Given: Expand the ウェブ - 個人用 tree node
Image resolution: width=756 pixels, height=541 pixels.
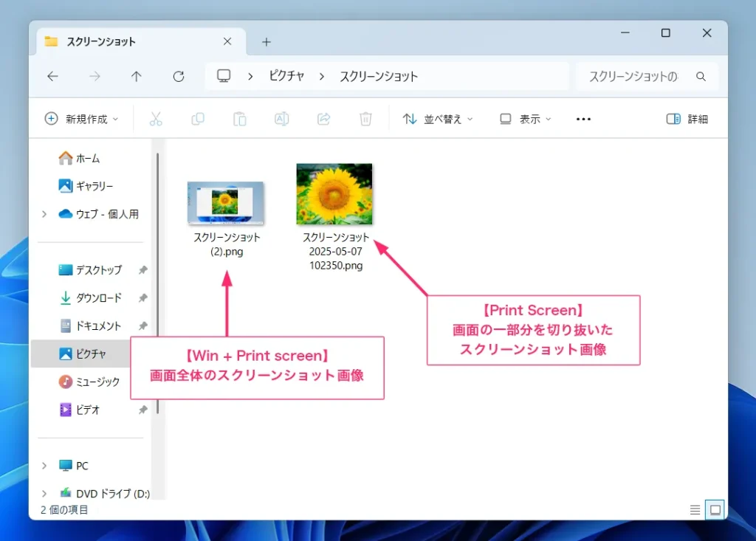Looking at the screenshot, I should (x=44, y=213).
